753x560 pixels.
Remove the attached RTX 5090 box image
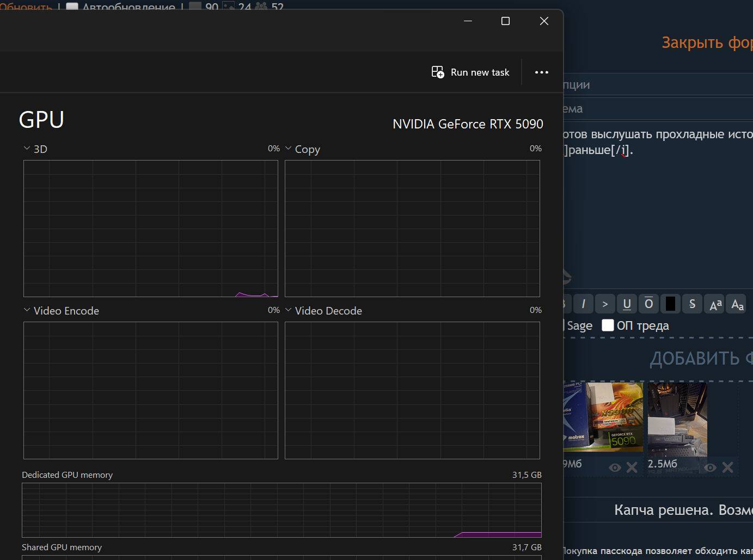coord(632,467)
